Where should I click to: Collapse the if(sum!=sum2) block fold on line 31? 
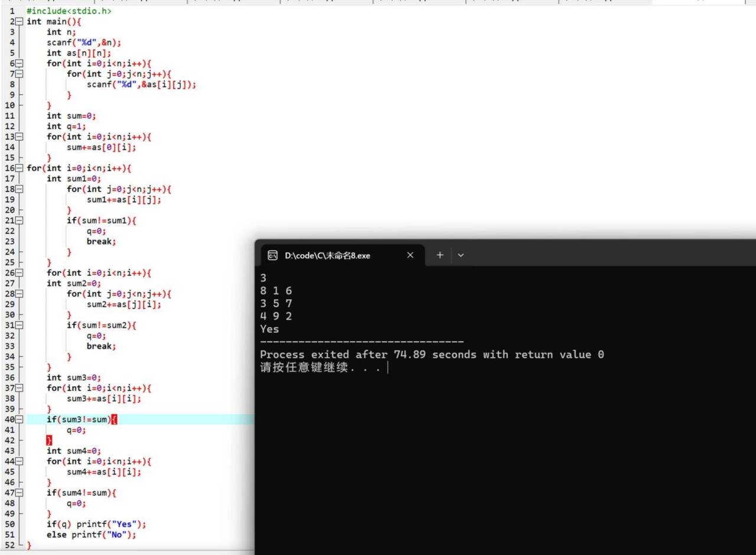pos(19,325)
